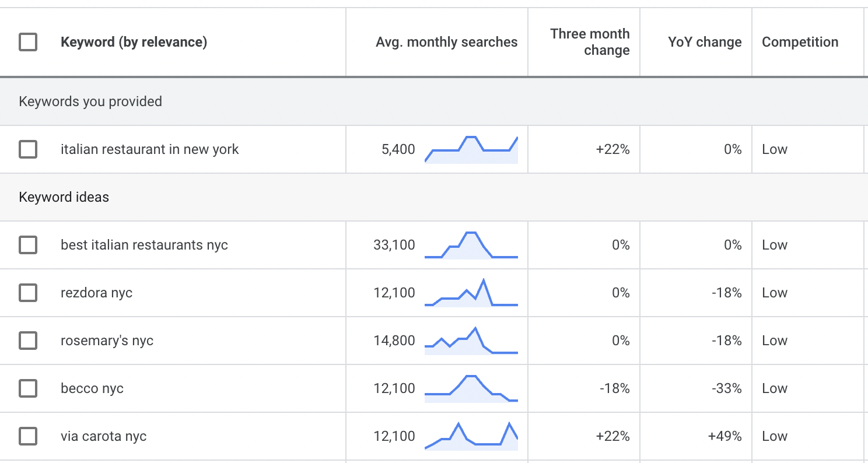Tick the rezdora nyc checkbox
Image resolution: width=868 pixels, height=463 pixels.
click(28, 293)
